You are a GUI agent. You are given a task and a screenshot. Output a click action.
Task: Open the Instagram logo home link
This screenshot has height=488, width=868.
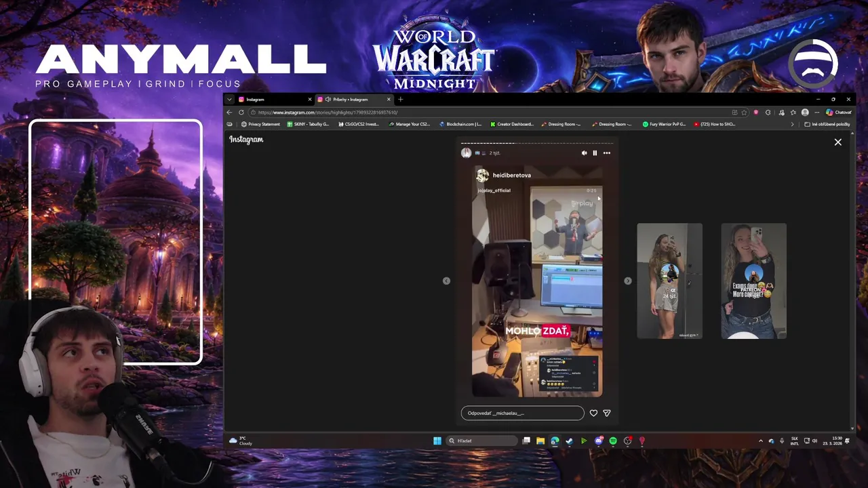246,140
